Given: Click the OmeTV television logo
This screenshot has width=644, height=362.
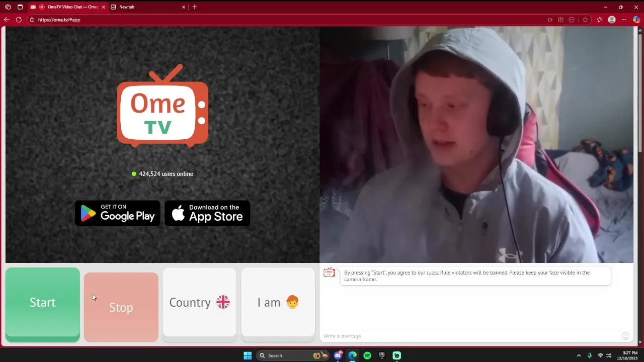Looking at the screenshot, I should tap(163, 106).
